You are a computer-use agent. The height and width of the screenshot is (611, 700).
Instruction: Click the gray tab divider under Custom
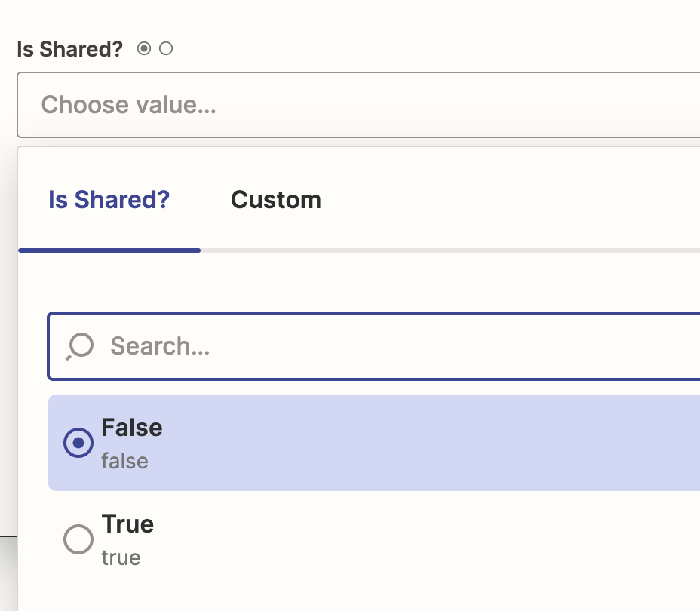pos(450,250)
